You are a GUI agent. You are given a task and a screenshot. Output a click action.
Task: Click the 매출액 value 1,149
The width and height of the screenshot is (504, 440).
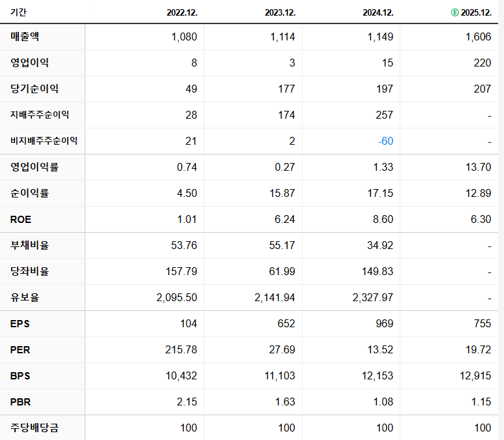click(380, 37)
